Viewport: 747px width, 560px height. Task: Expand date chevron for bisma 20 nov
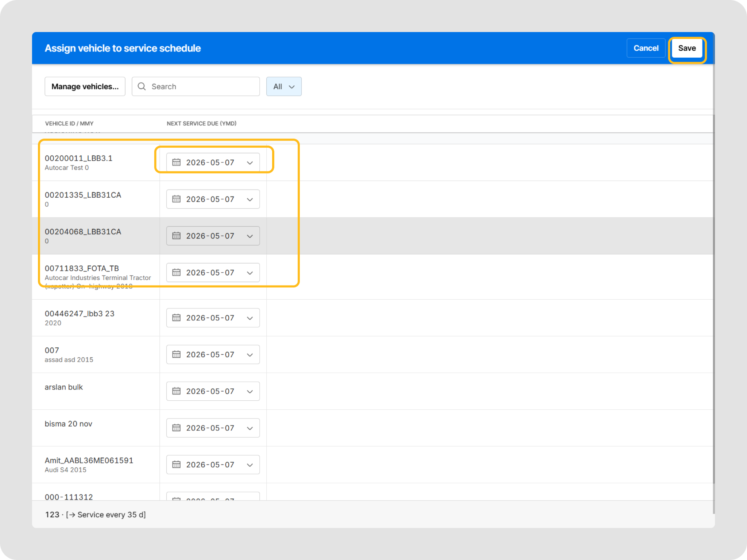[250, 428]
